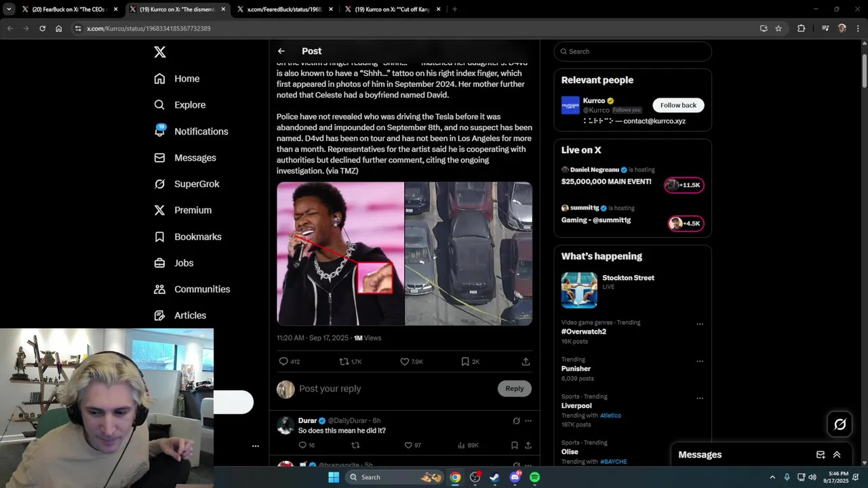Click the Reply button
The width and height of the screenshot is (868, 488).
(515, 388)
